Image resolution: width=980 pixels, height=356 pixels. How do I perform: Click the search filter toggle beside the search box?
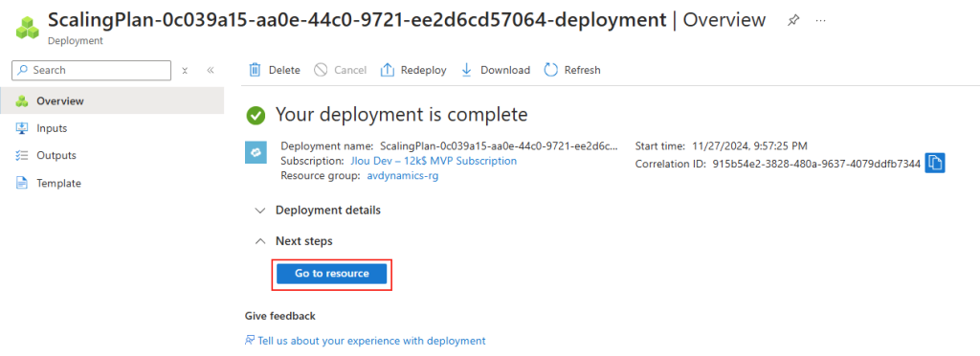[x=185, y=71]
